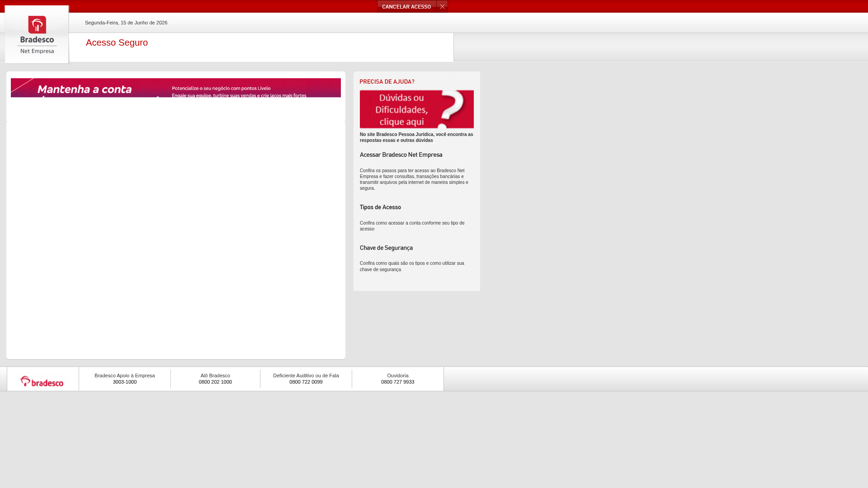868x488 pixels.
Task: Click the text about Bradesco Pessoa Jurídica site
Action: tap(416, 137)
